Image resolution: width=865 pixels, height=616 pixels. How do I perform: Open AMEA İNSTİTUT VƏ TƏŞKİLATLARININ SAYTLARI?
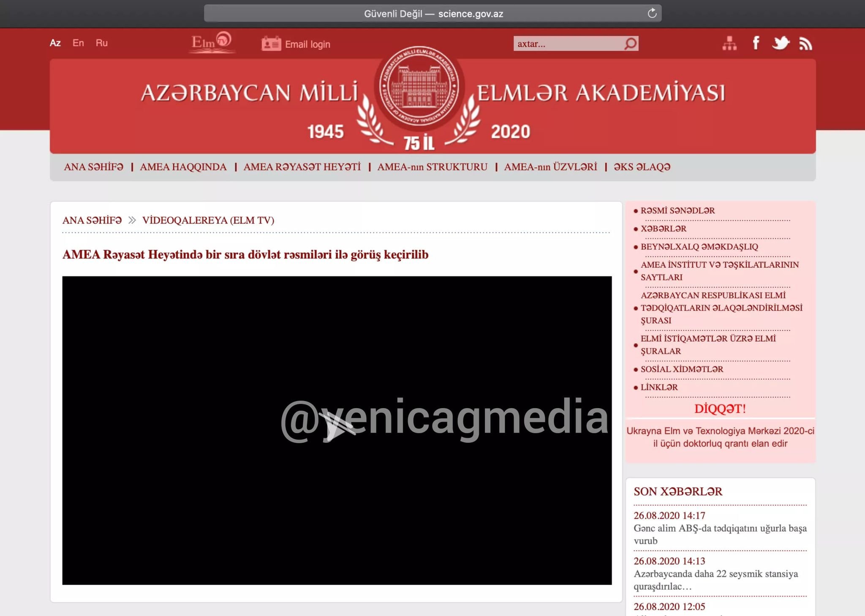pyautogui.click(x=720, y=271)
